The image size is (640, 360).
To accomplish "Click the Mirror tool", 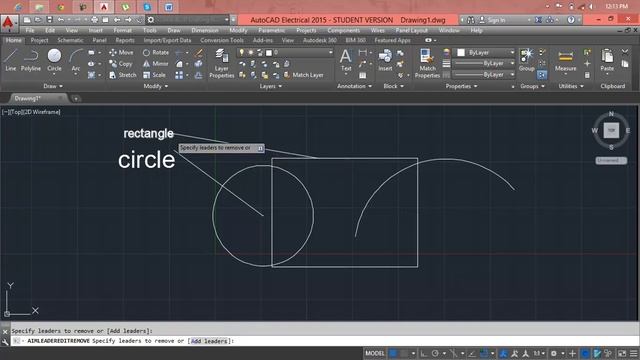I will tap(156, 64).
